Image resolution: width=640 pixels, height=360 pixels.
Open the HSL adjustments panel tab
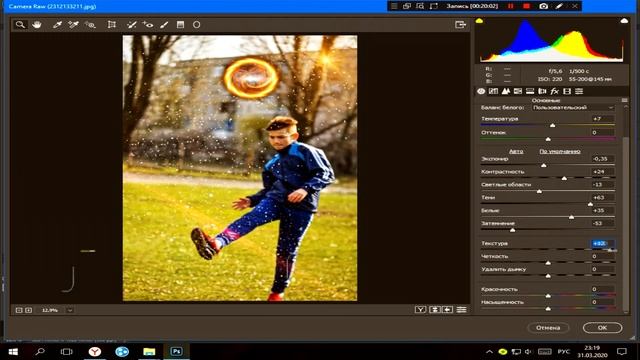point(518,91)
